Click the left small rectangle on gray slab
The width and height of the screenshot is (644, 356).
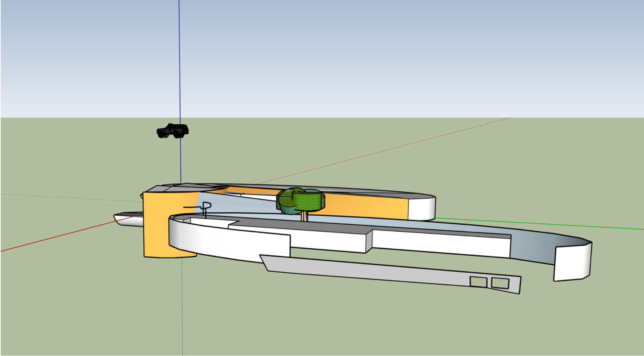click(x=478, y=282)
